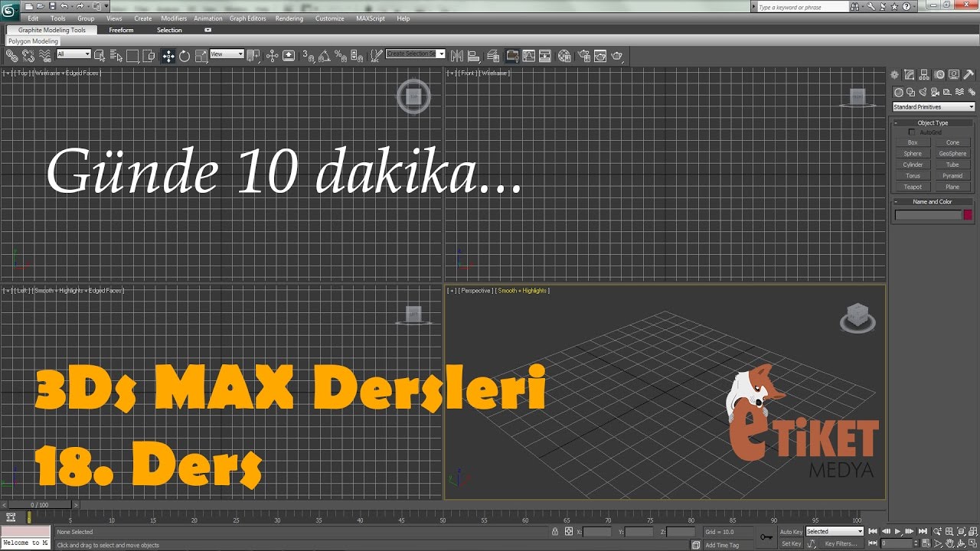Viewport: 980px width, 551px height.
Task: Click the Mirror tool icon
Action: tap(457, 56)
